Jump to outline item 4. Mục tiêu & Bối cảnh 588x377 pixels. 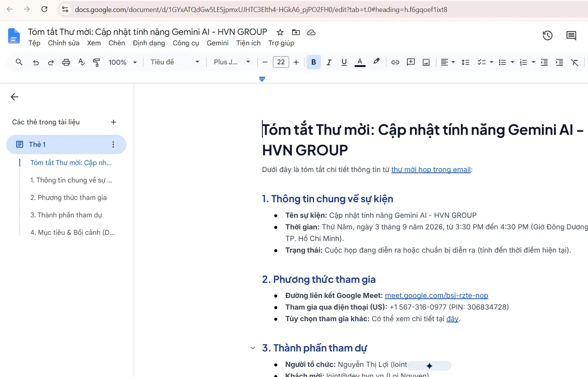(x=72, y=232)
